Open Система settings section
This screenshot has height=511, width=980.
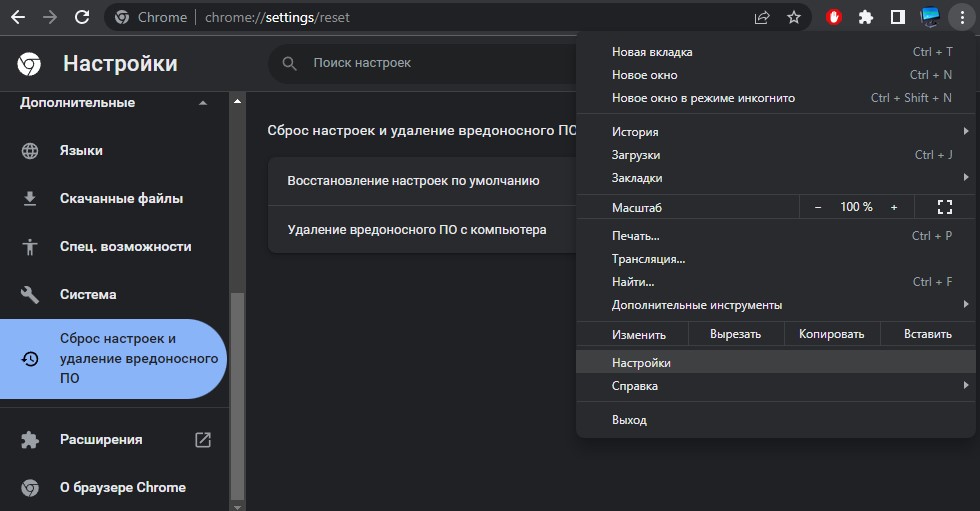point(114,294)
